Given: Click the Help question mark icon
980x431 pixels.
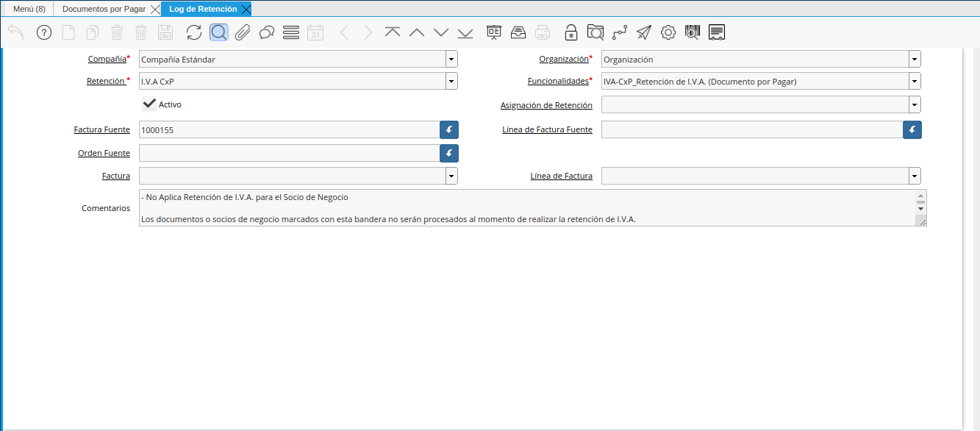Looking at the screenshot, I should pyautogui.click(x=44, y=32).
